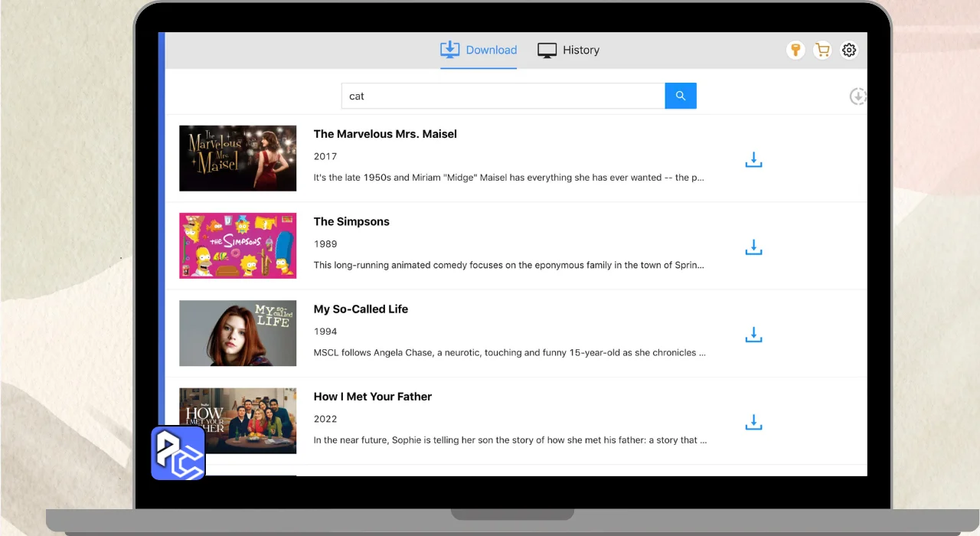This screenshot has width=980, height=536.
Task: Open the circular download queue icon
Action: [858, 96]
